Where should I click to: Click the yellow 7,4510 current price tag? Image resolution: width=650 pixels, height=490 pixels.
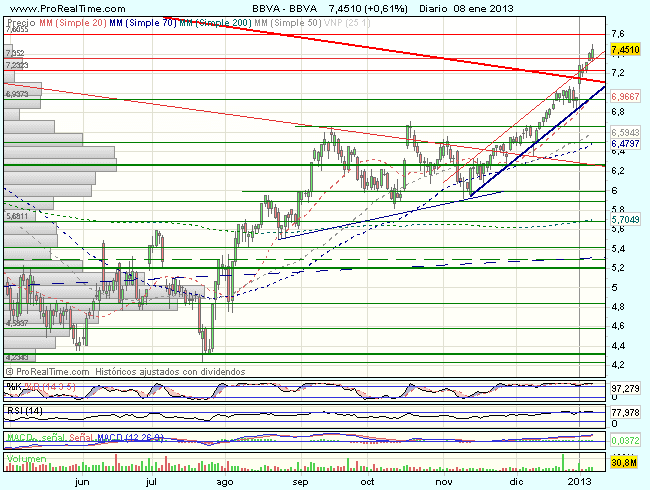tap(625, 50)
